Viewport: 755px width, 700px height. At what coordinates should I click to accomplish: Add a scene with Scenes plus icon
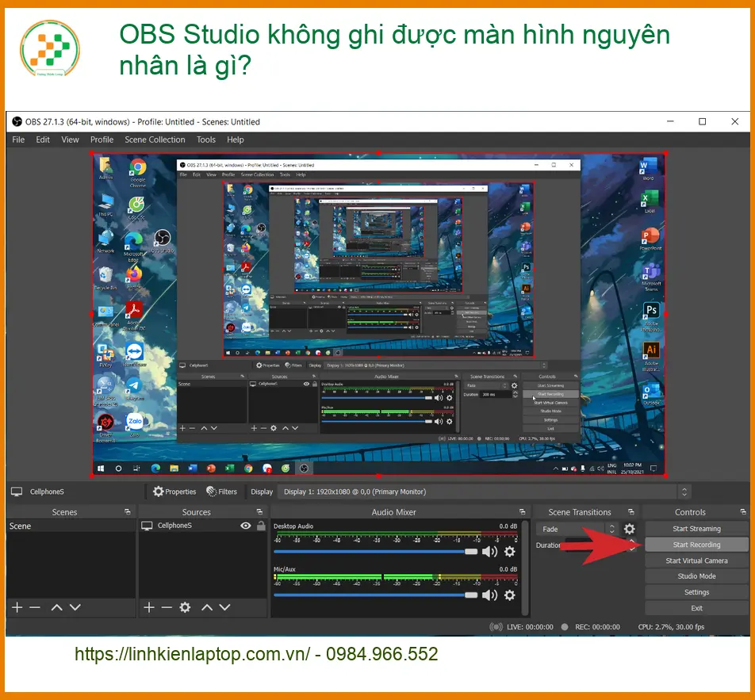(17, 607)
